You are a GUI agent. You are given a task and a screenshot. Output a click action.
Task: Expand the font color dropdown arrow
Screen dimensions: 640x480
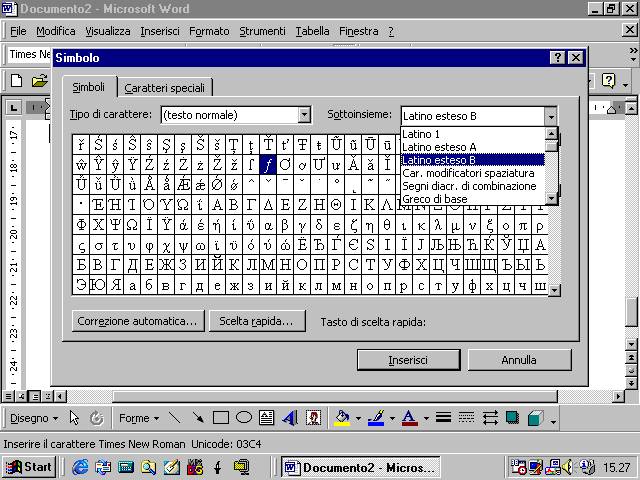[426, 418]
